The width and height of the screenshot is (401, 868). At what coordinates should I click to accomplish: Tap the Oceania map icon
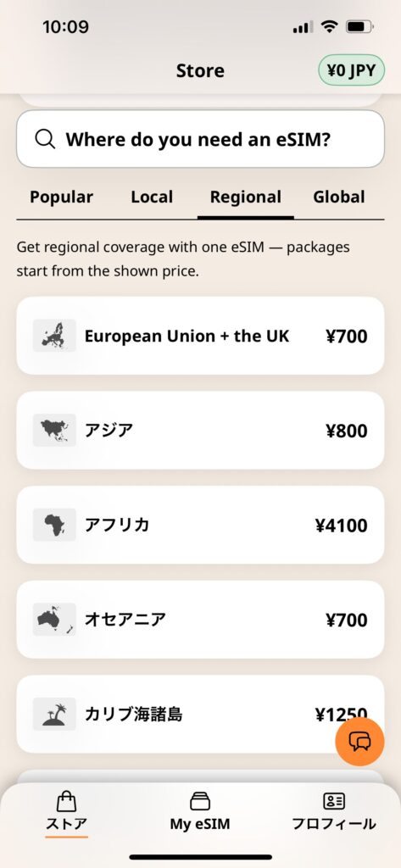54,620
